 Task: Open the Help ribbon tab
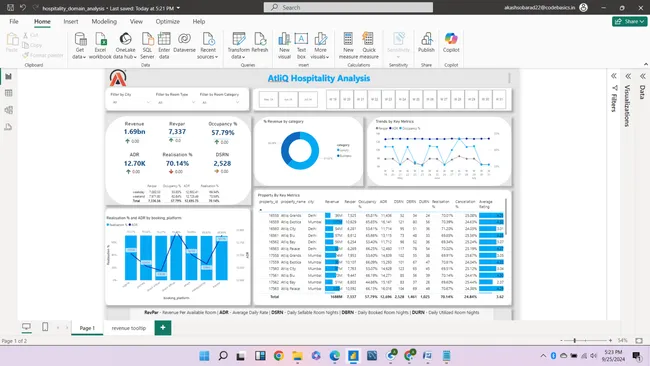pyautogui.click(x=199, y=22)
